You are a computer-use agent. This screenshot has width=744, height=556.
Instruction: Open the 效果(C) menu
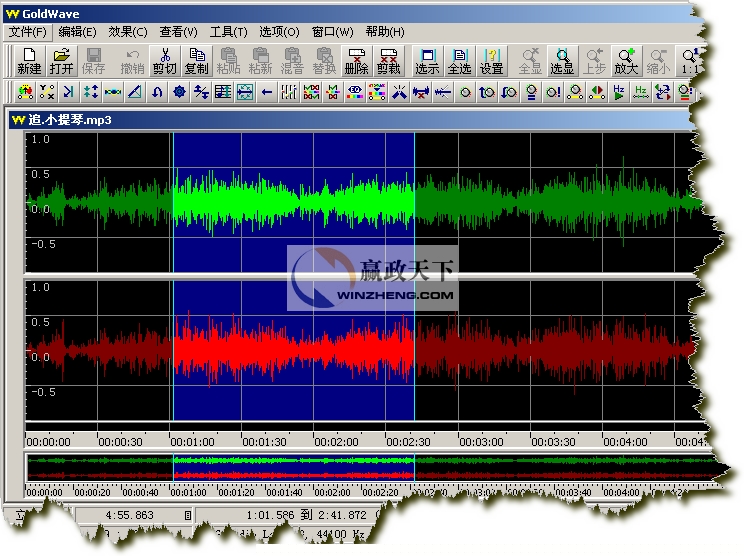[127, 32]
